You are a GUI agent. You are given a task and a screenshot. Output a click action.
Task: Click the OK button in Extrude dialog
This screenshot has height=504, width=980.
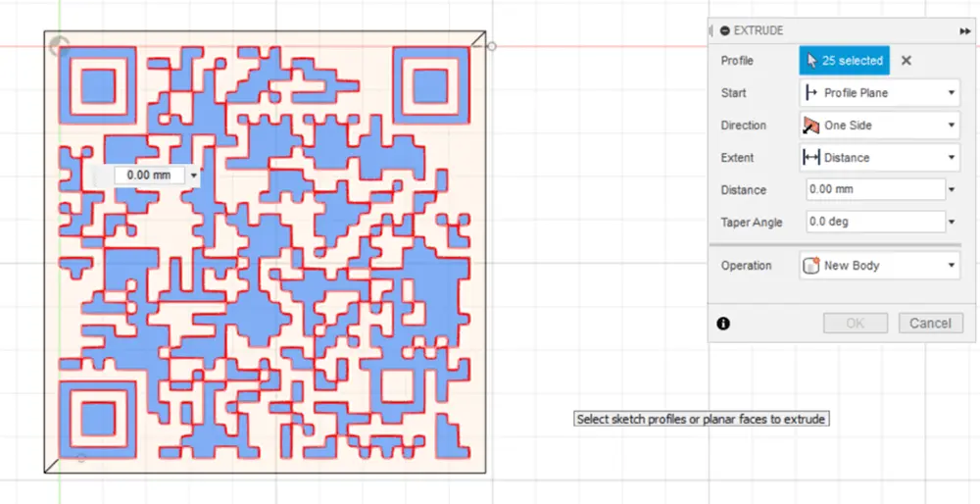pyautogui.click(x=855, y=324)
